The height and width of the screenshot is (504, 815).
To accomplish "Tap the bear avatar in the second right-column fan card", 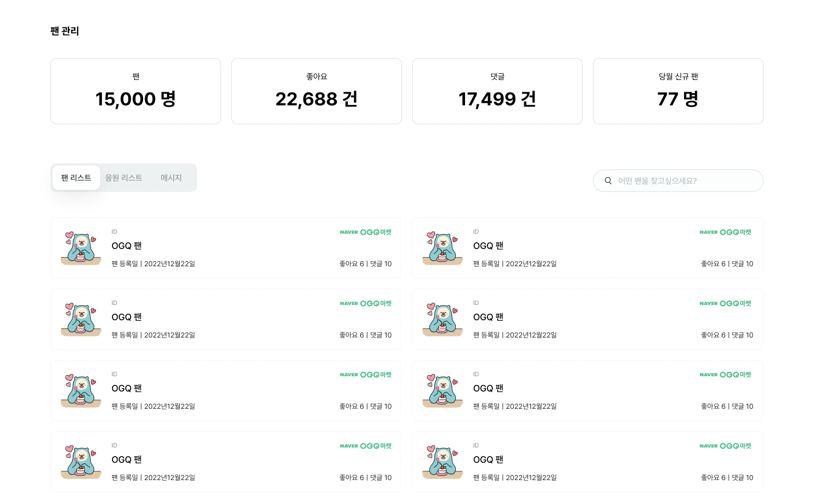I will click(x=443, y=319).
